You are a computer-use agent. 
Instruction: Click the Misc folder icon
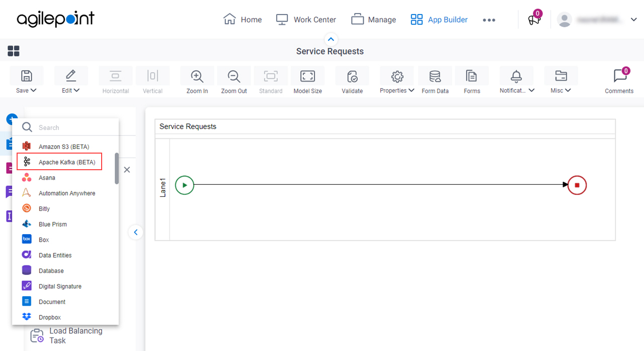coord(561,76)
